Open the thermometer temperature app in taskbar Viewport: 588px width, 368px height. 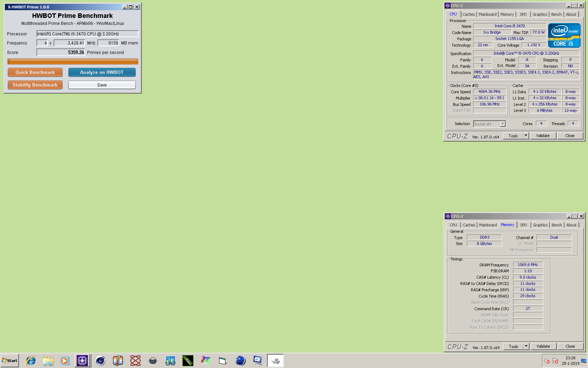tap(118, 361)
